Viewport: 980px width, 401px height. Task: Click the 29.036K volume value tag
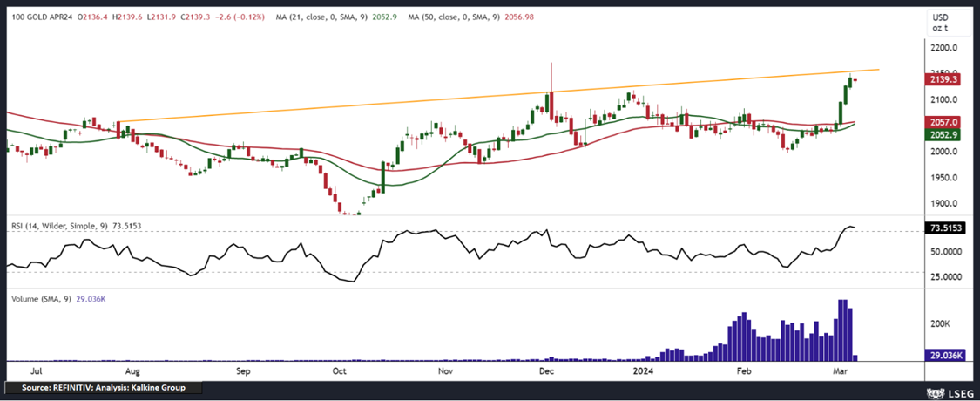click(x=946, y=356)
